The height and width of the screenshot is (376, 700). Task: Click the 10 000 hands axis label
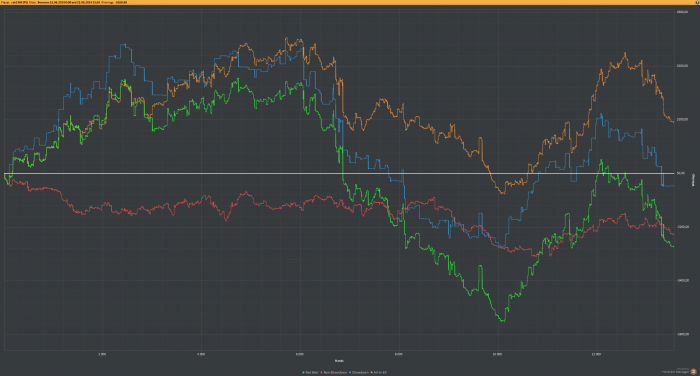pos(497,354)
